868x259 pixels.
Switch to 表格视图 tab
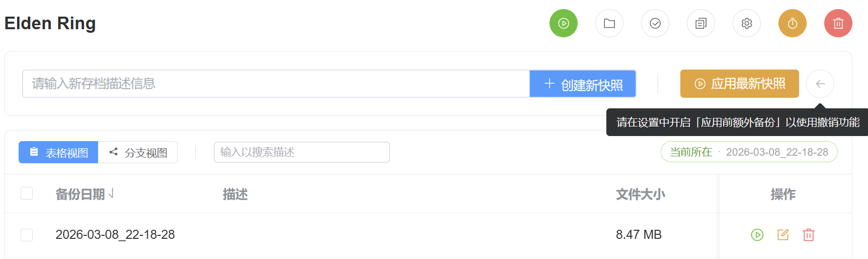[x=58, y=152]
